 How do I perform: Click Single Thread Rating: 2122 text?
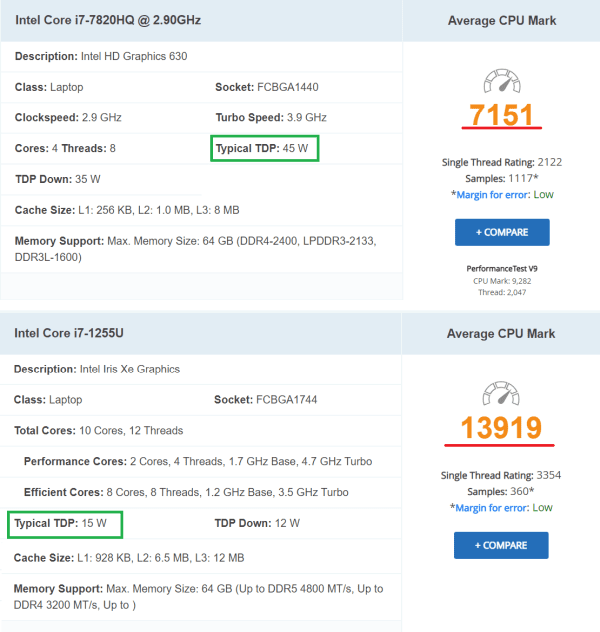tap(502, 162)
